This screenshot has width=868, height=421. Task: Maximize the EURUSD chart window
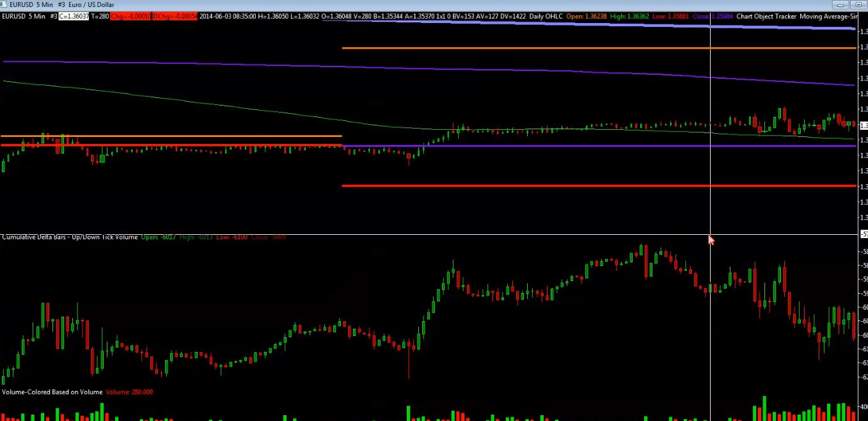(858, 5)
